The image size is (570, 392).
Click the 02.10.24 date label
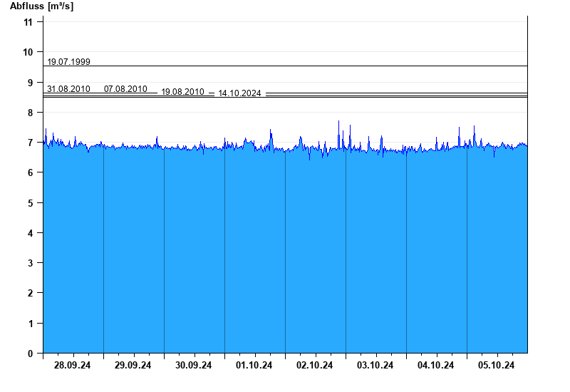click(x=315, y=366)
